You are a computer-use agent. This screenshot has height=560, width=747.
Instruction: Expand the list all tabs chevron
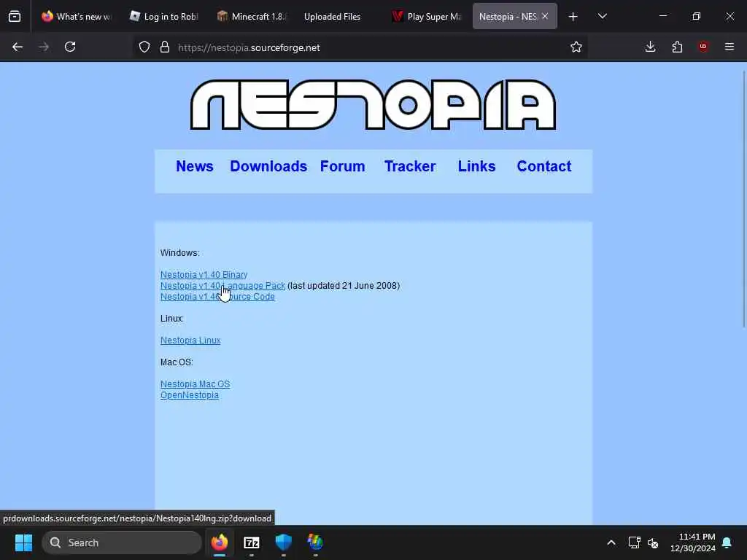[602, 17]
